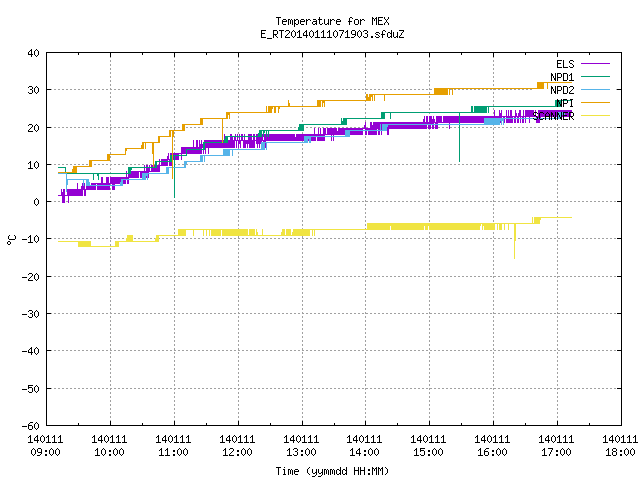Click the yellow SCANNER downward spike after 16:00
The width and height of the screenshot is (640, 480).
coord(515,241)
